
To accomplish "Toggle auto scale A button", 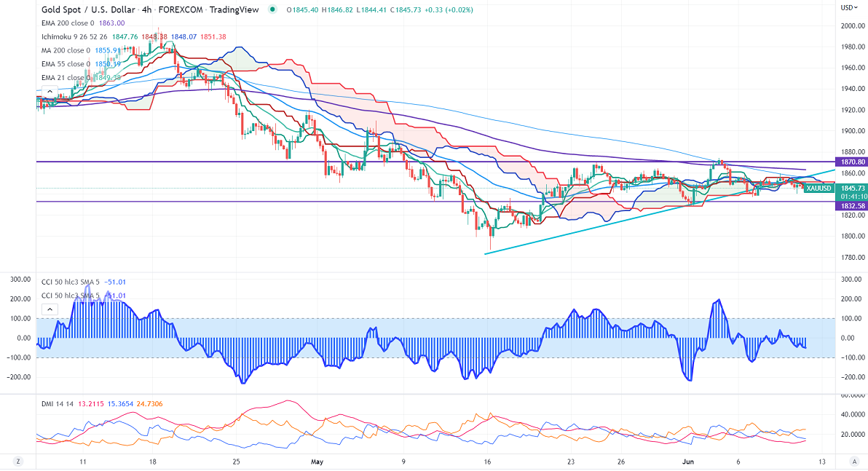I will [x=853, y=462].
